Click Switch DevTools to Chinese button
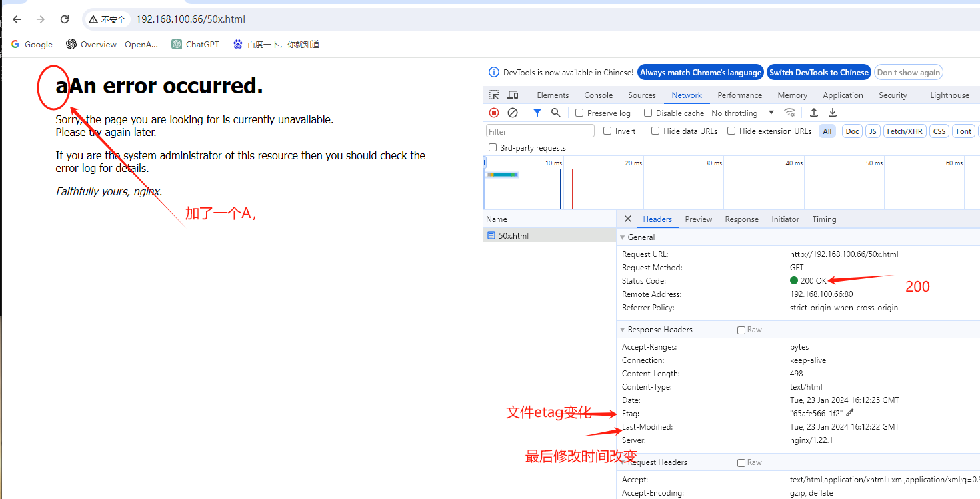The image size is (980, 499). click(x=819, y=72)
